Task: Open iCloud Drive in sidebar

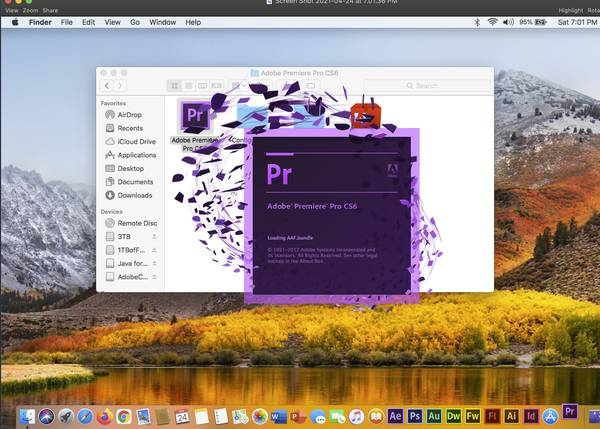Action: tap(131, 142)
